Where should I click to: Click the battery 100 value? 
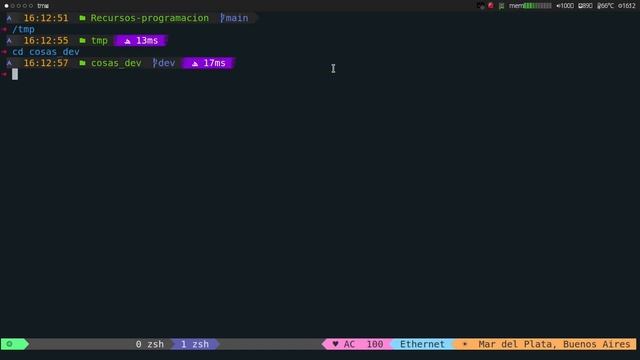[x=375, y=344]
